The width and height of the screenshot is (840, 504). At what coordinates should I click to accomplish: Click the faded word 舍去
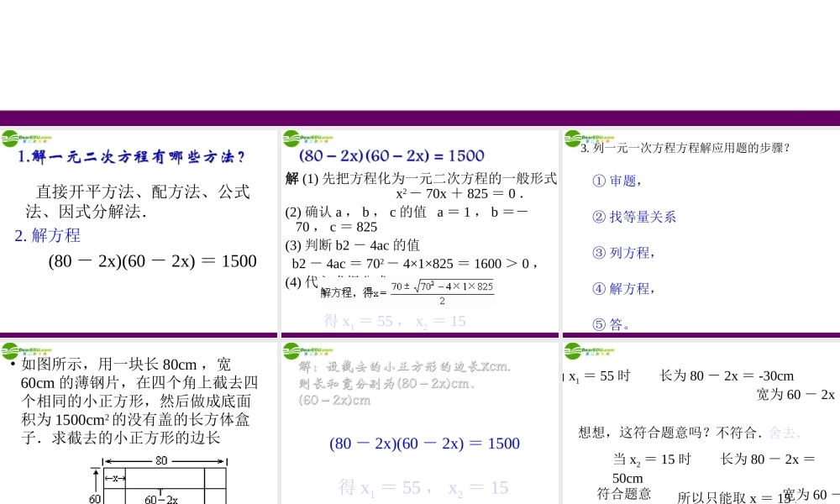[x=785, y=433]
